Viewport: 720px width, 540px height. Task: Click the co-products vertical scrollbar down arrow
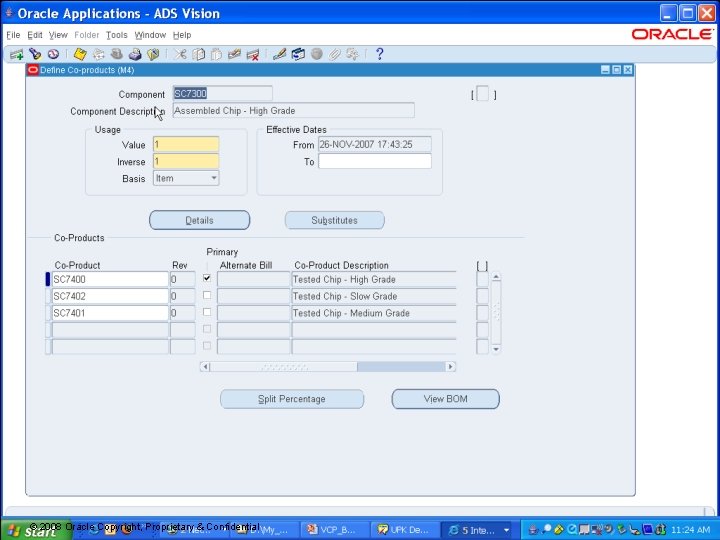[x=496, y=349]
